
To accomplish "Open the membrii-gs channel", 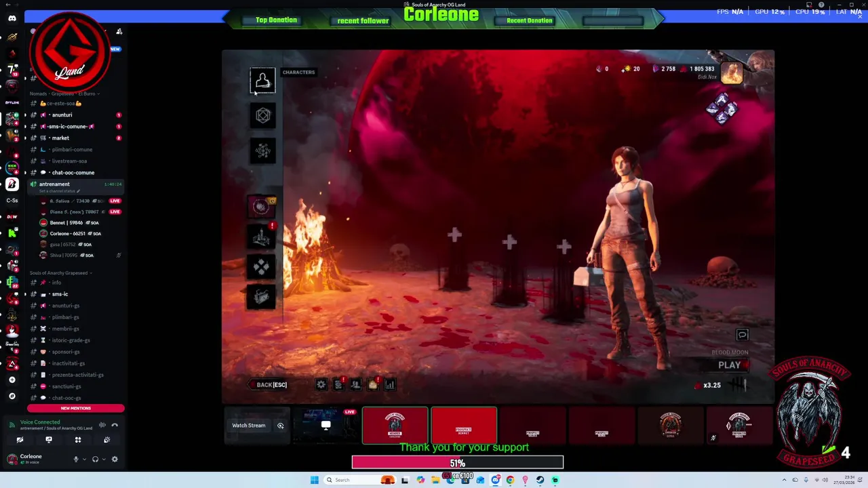I will point(75,329).
